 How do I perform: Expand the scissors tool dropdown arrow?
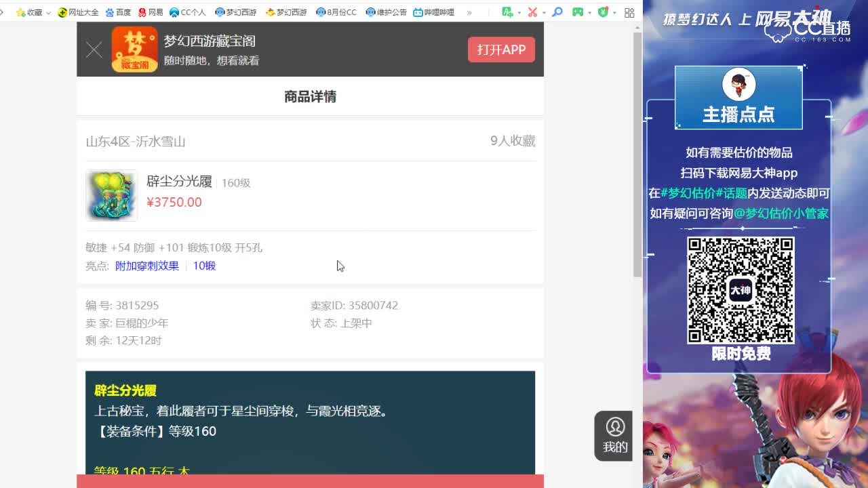click(x=544, y=13)
